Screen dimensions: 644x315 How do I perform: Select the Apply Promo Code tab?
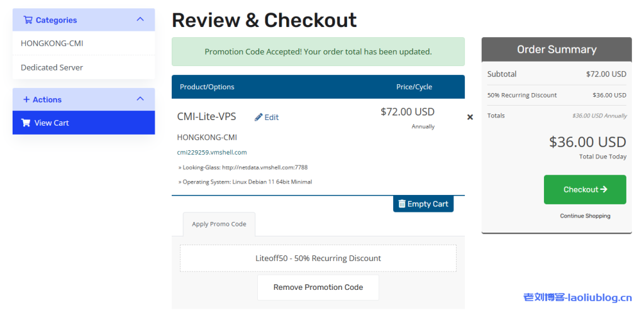click(x=219, y=224)
